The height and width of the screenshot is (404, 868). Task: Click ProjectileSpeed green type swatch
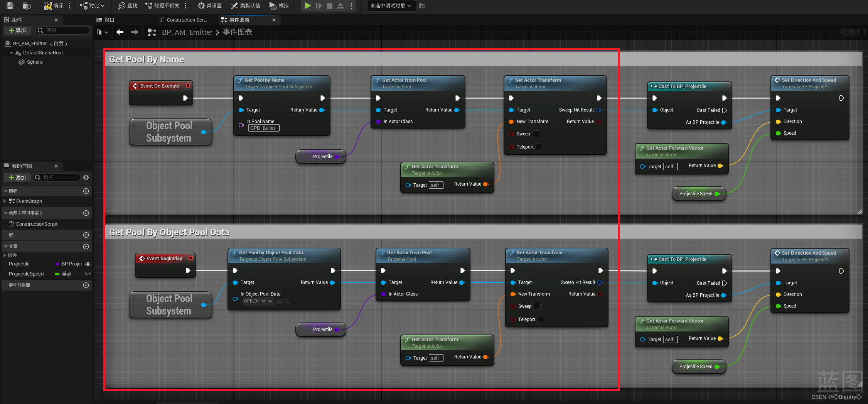point(57,274)
